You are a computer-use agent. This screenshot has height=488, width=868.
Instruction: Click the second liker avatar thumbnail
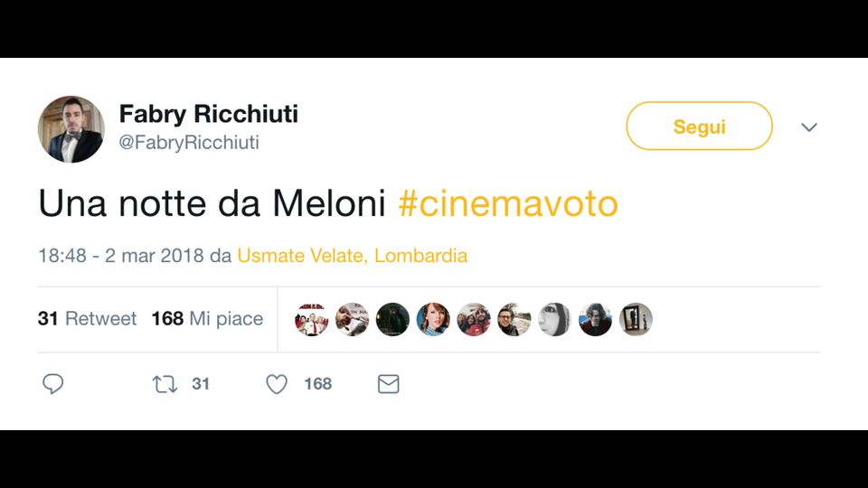pos(352,319)
